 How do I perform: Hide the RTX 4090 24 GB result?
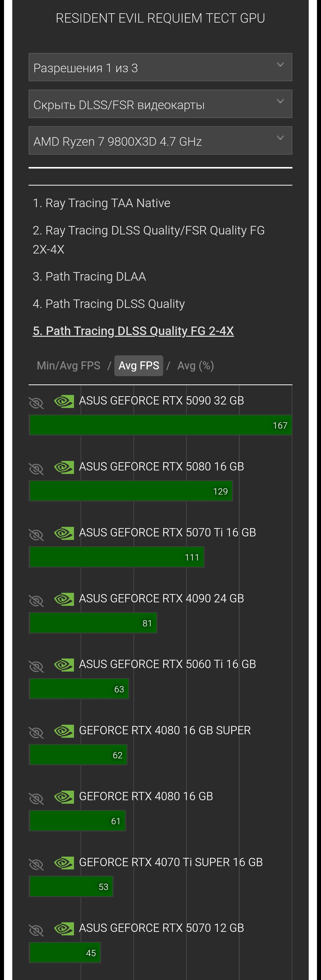37,600
